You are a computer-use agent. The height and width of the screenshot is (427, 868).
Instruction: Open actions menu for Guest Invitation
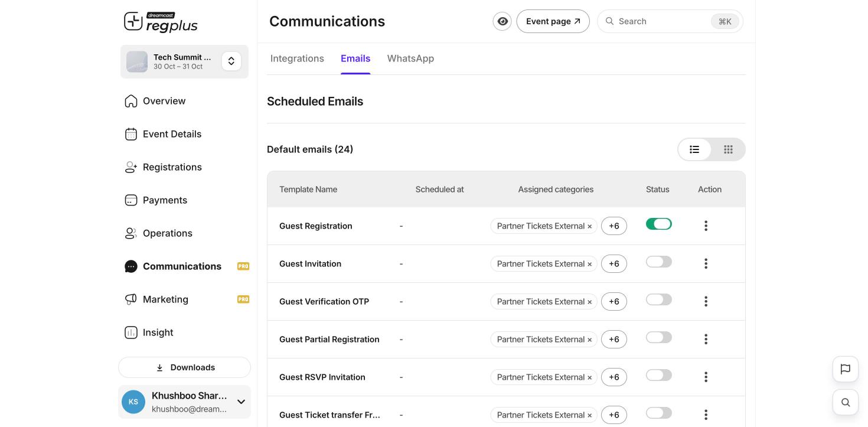pos(706,263)
